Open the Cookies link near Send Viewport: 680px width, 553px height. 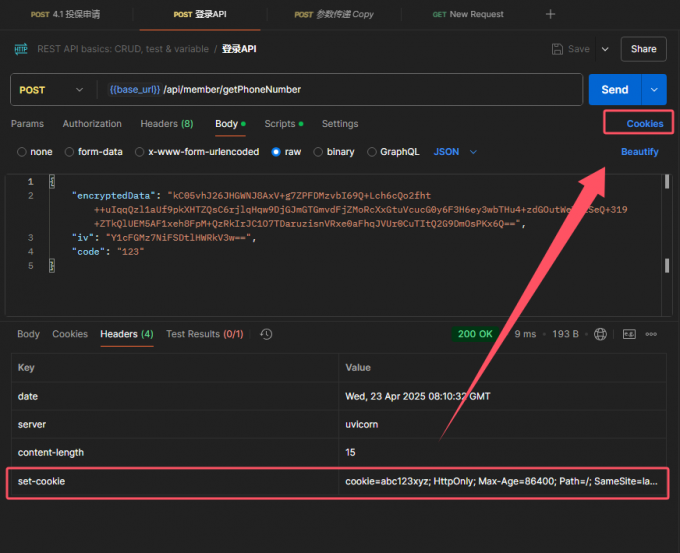click(645, 124)
